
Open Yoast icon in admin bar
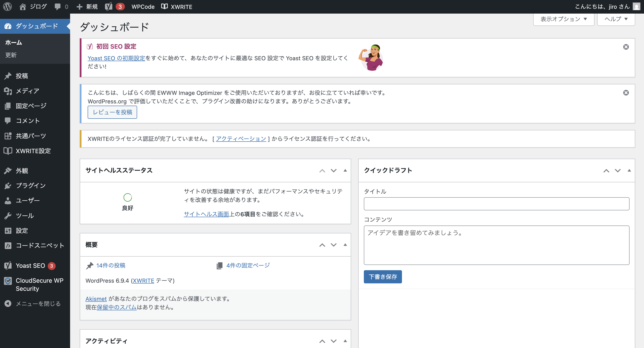tap(108, 7)
